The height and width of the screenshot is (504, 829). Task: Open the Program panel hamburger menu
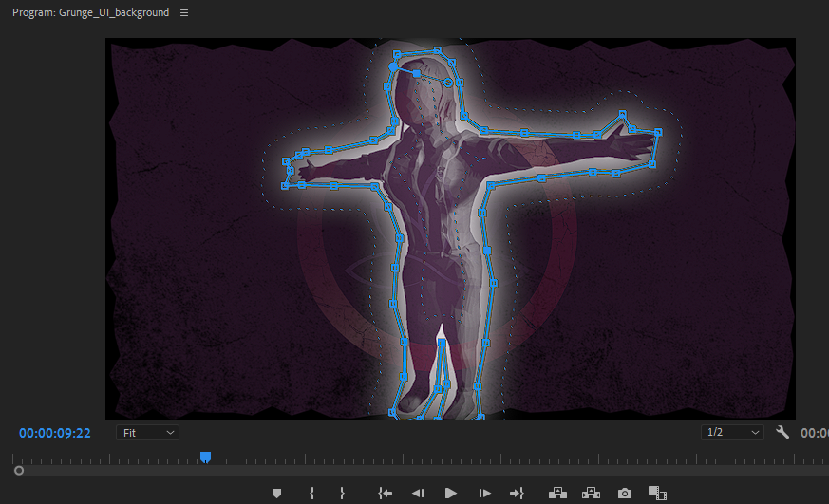tap(184, 13)
